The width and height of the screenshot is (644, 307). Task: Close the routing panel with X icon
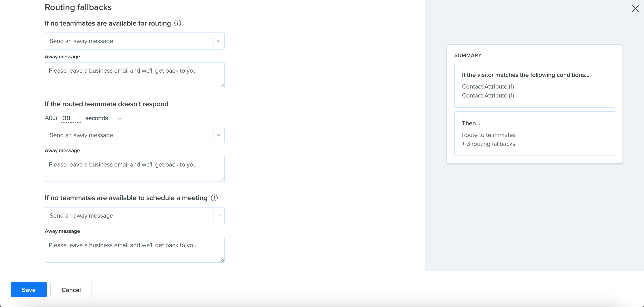(x=635, y=9)
